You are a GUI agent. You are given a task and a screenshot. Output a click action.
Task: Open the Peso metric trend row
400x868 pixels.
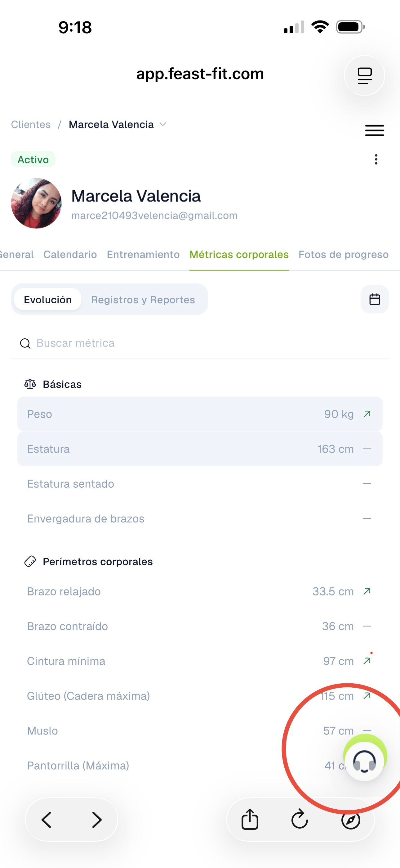[x=200, y=414]
